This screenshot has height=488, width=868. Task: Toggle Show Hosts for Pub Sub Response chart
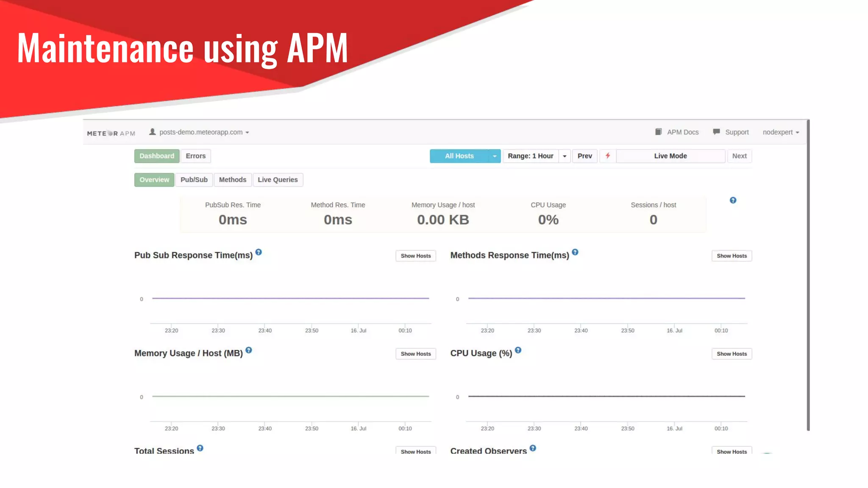point(415,256)
